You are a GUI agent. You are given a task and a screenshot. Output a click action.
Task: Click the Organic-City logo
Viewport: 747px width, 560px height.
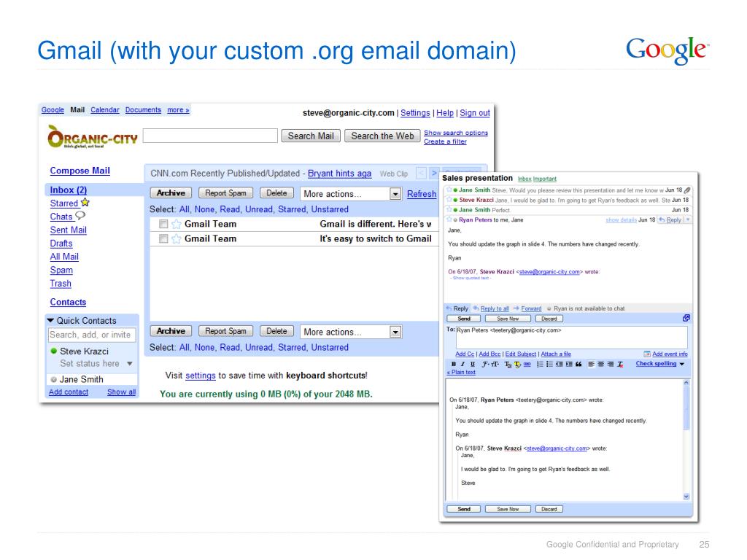(x=93, y=137)
